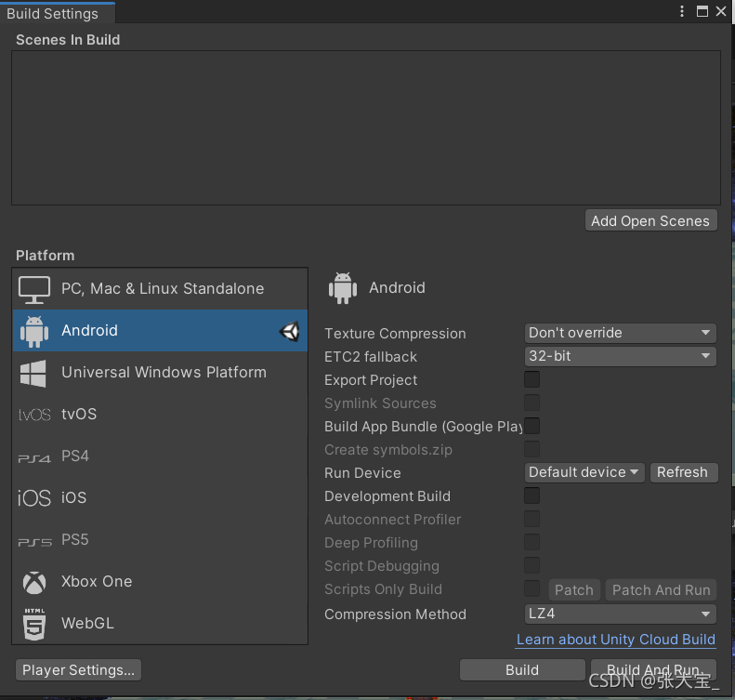Open the Learn about Unity Cloud Build link
Image resolution: width=735 pixels, height=700 pixels.
point(616,640)
